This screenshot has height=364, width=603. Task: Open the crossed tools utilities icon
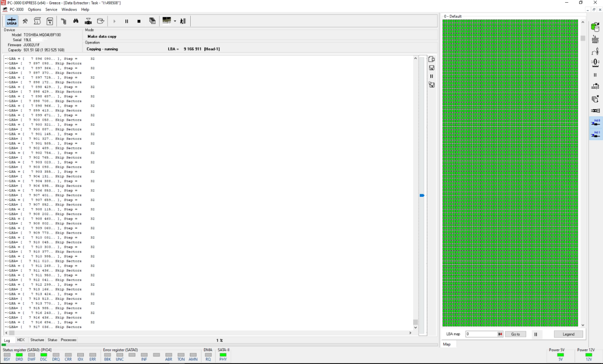click(x=25, y=21)
